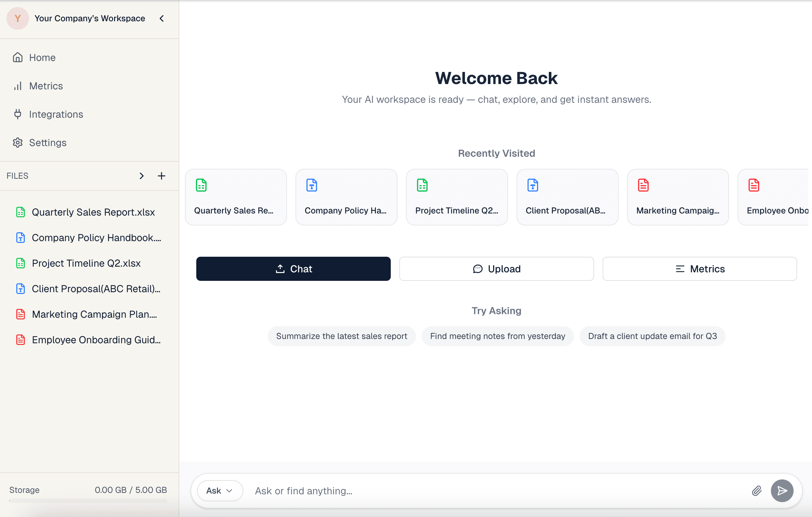The image size is (812, 517).
Task: Click the Metrics button beside Upload
Action: coord(700,269)
